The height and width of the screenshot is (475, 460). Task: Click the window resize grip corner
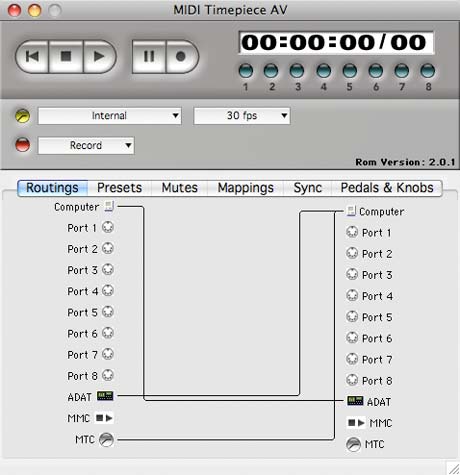(453, 468)
